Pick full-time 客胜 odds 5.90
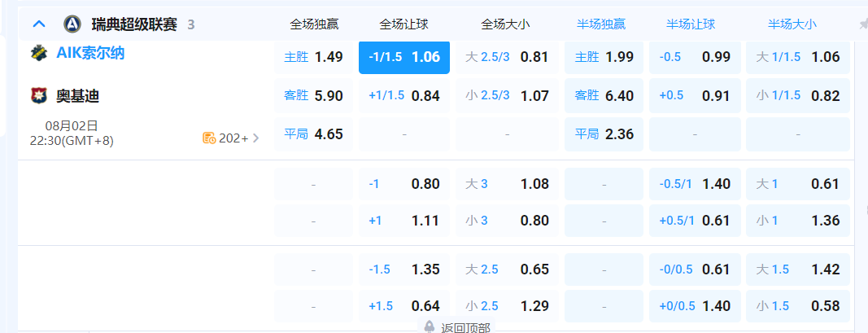This screenshot has width=868, height=333. tap(313, 96)
